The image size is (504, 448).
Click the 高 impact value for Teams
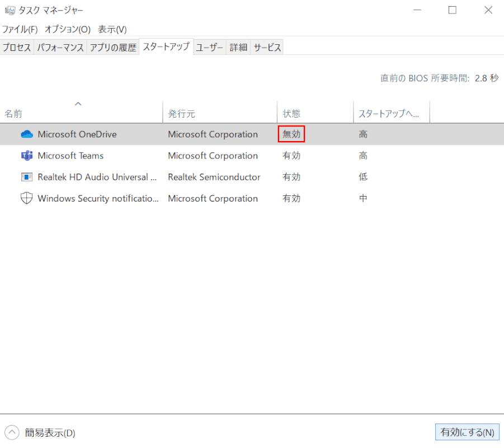(363, 156)
